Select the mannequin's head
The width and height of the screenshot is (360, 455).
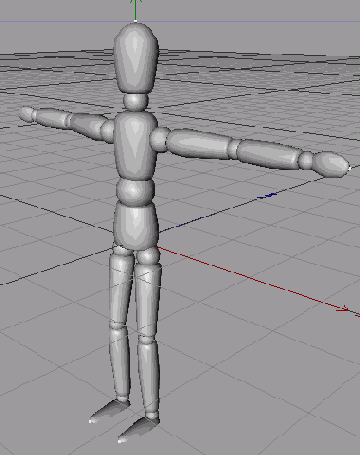136,58
